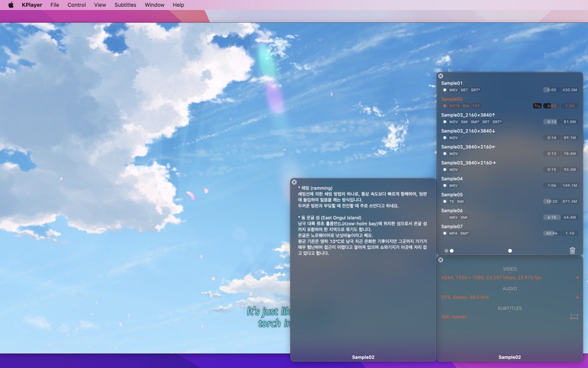Toggle the dot under Sample07
This screenshot has width=588, height=368.
[x=445, y=233]
